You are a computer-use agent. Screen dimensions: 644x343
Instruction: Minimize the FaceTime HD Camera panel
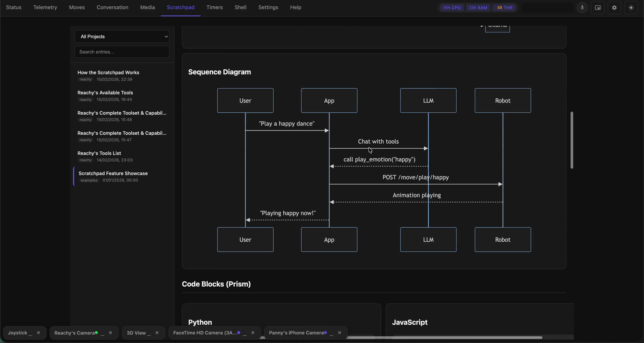point(245,333)
